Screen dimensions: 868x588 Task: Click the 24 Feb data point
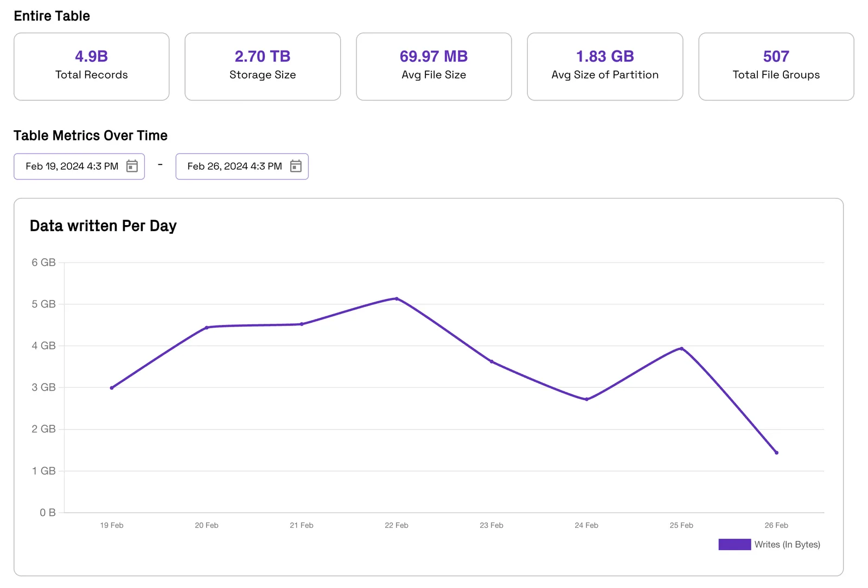pos(586,399)
